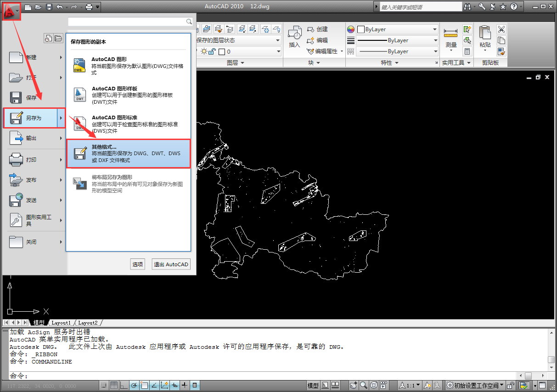Switch to the Layout1 tab

tap(61, 323)
